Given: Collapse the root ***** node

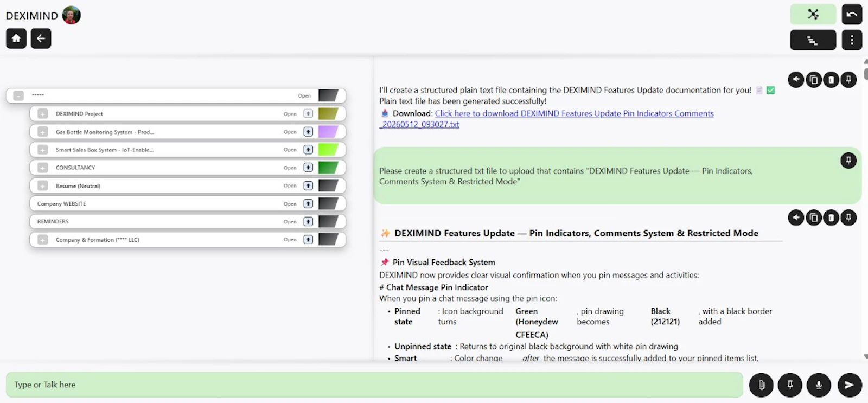Looking at the screenshot, I should click(18, 95).
